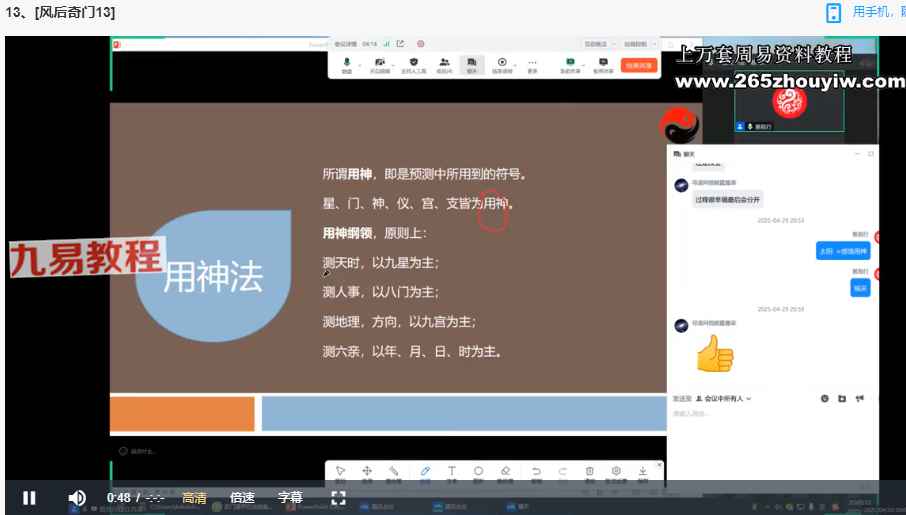
Task: Select the eraser annotation tool
Action: 505,472
